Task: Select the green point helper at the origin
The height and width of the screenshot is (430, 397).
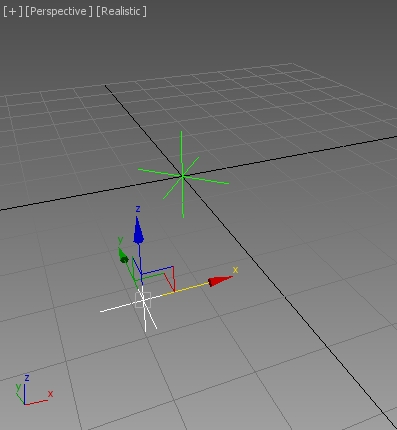Action: [183, 175]
